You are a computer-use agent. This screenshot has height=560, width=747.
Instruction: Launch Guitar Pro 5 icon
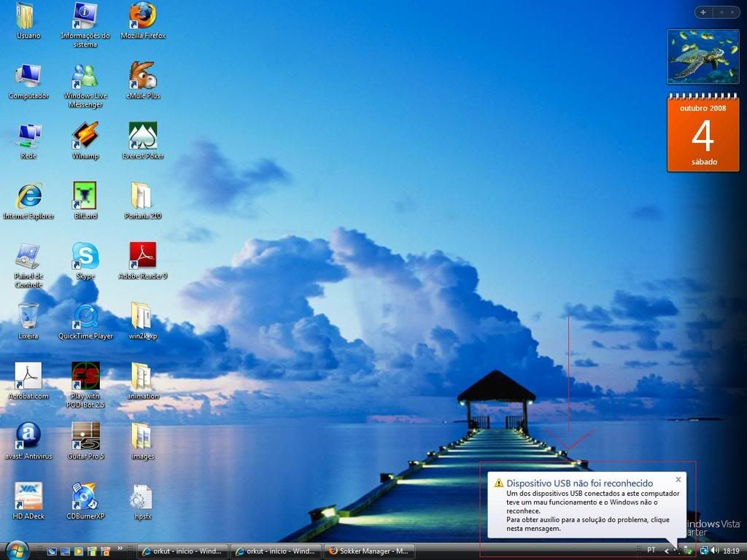click(85, 436)
